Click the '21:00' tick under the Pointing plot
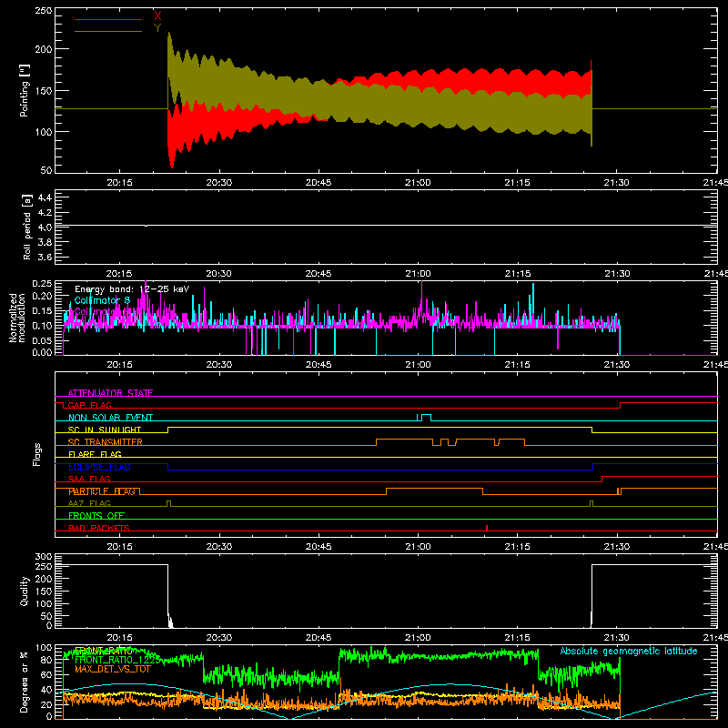This screenshot has width=728, height=728. tap(418, 183)
